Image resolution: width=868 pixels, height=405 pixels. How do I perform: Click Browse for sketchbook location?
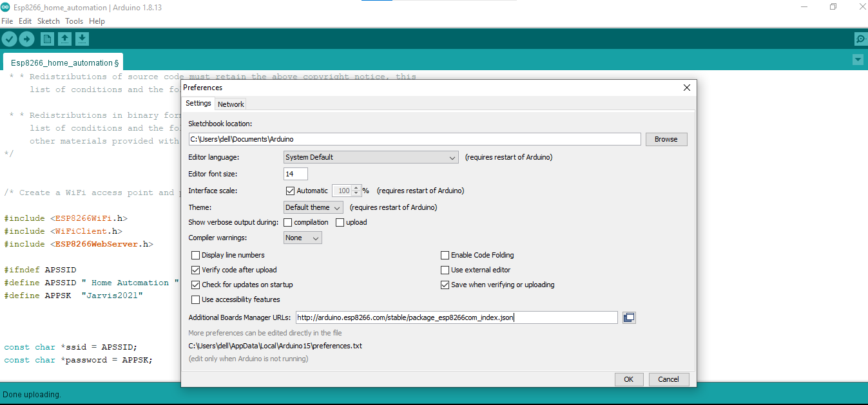pyautogui.click(x=666, y=139)
